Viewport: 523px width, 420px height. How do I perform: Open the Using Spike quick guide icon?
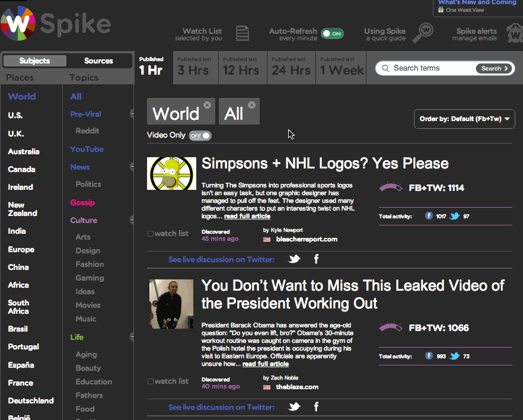click(422, 34)
